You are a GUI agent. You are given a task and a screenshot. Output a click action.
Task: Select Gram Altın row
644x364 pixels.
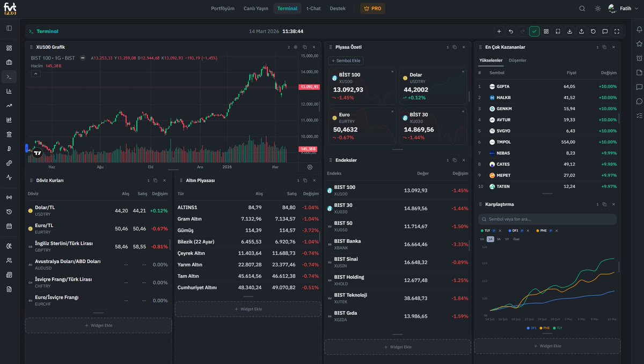click(248, 219)
